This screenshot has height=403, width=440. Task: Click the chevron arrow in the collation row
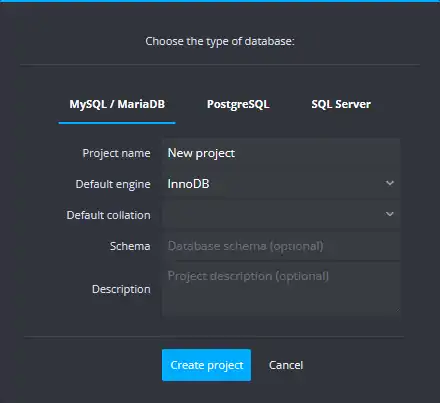pyautogui.click(x=390, y=214)
